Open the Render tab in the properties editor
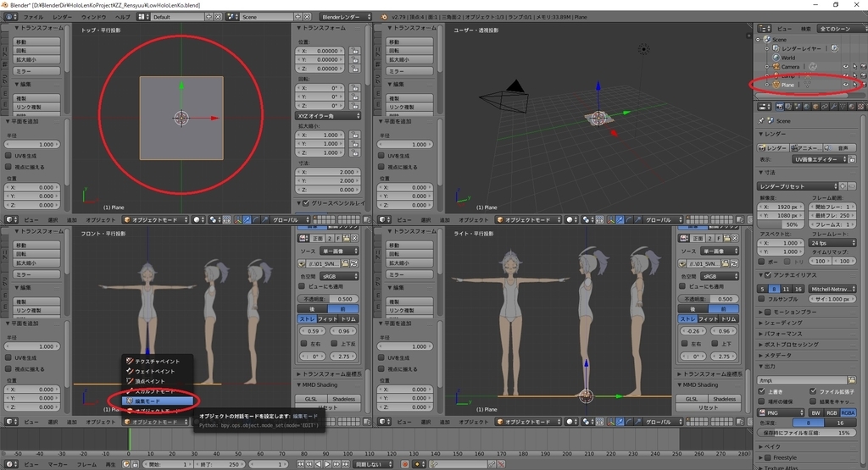The width and height of the screenshot is (868, 470). 780,106
